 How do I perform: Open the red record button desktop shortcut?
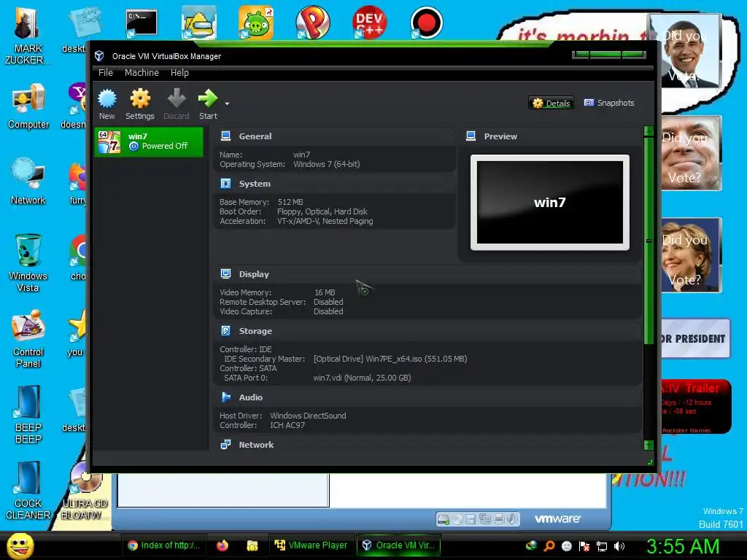[426, 23]
